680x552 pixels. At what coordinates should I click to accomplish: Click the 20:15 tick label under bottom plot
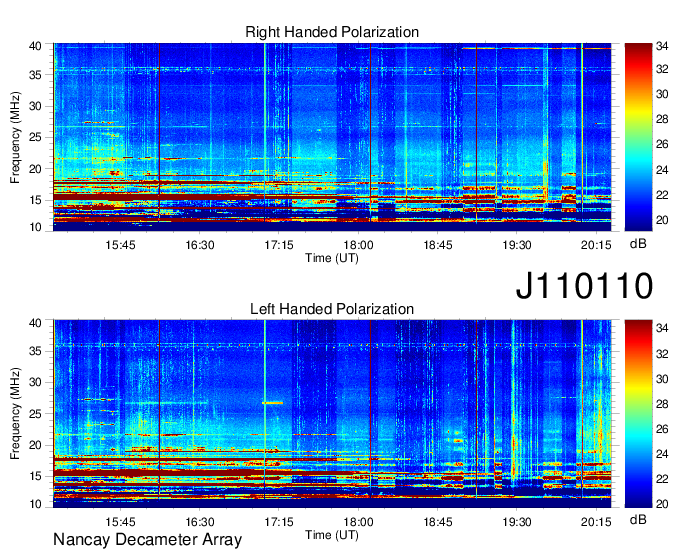pos(596,522)
